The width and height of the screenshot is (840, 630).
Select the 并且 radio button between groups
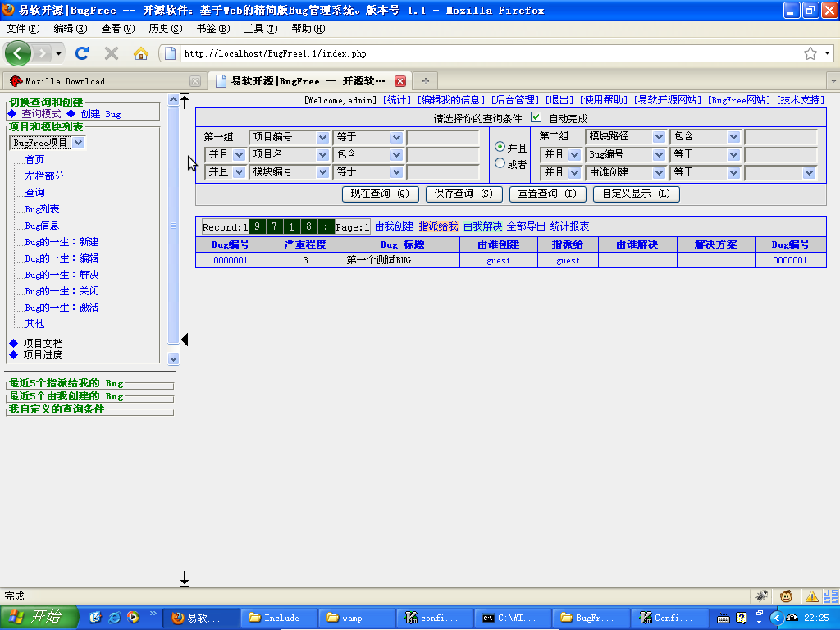point(500,147)
